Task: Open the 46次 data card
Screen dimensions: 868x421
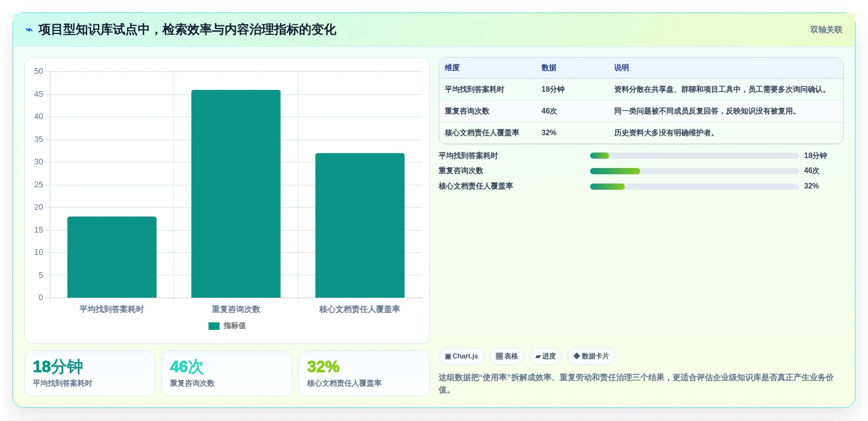Action: click(x=227, y=373)
